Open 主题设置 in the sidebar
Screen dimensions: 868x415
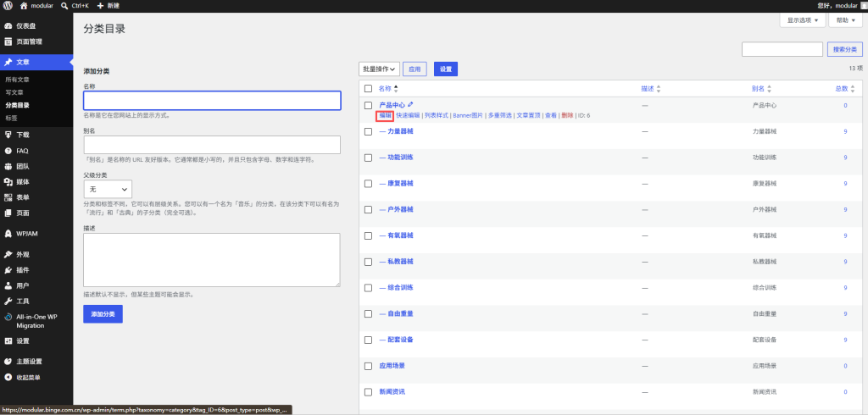36,362
